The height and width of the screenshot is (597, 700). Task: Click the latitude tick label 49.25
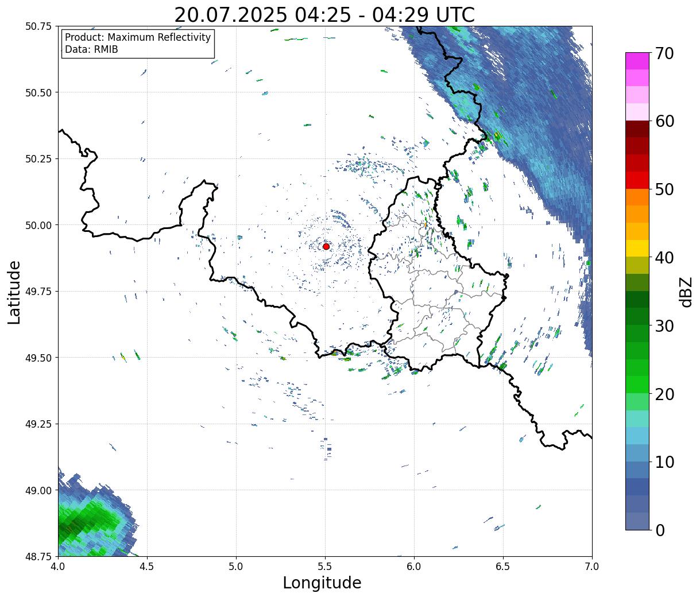(38, 424)
